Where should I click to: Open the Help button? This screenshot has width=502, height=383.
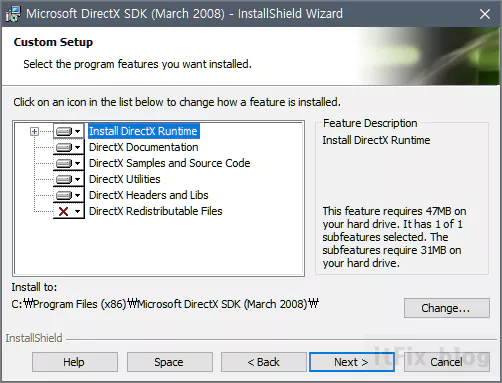pos(75,362)
